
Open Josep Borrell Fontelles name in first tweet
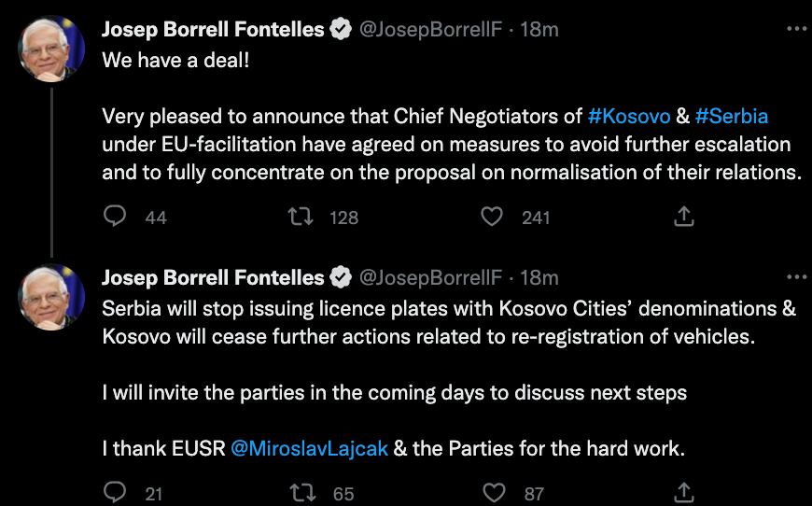[x=213, y=29]
